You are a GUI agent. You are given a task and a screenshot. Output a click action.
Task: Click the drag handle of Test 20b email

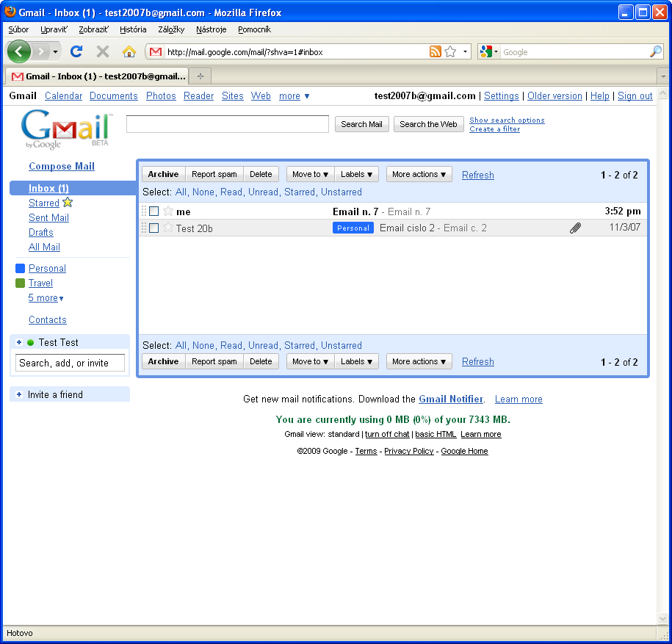(144, 228)
